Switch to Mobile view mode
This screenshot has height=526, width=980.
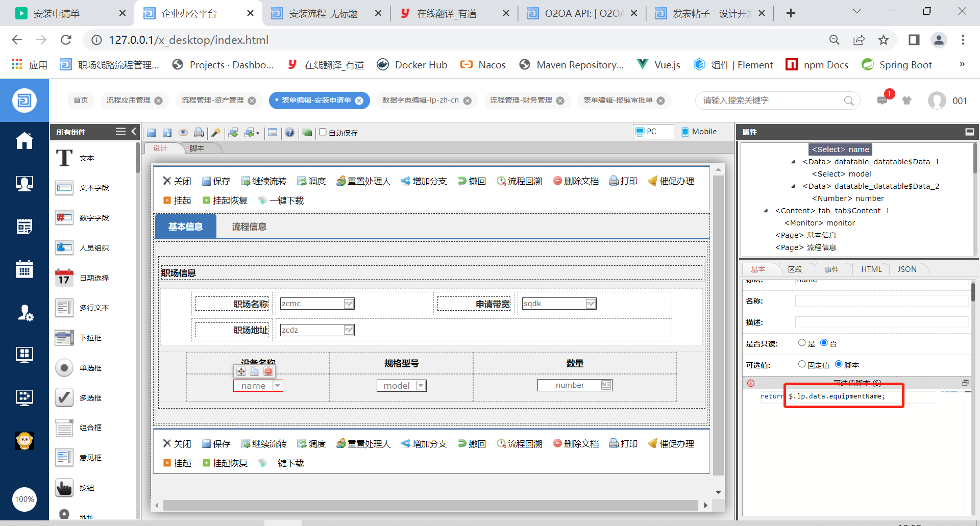[x=699, y=132]
